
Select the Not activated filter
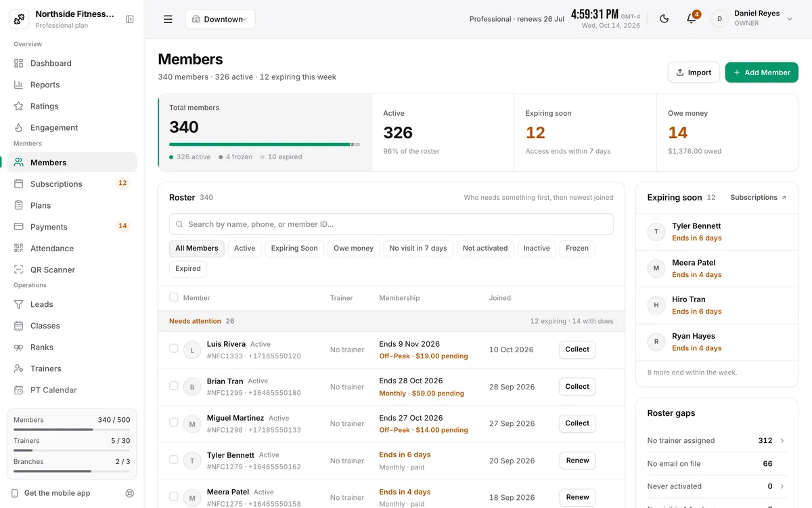pyautogui.click(x=485, y=249)
